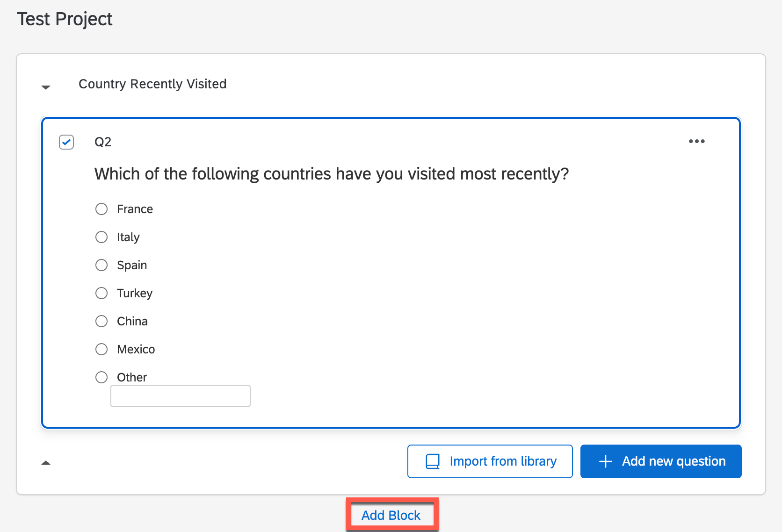Click the Country Recently Visited block title

[x=152, y=84]
